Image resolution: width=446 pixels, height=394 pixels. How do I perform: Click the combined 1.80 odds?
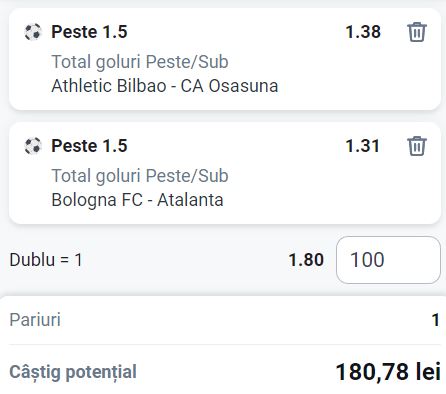306,260
